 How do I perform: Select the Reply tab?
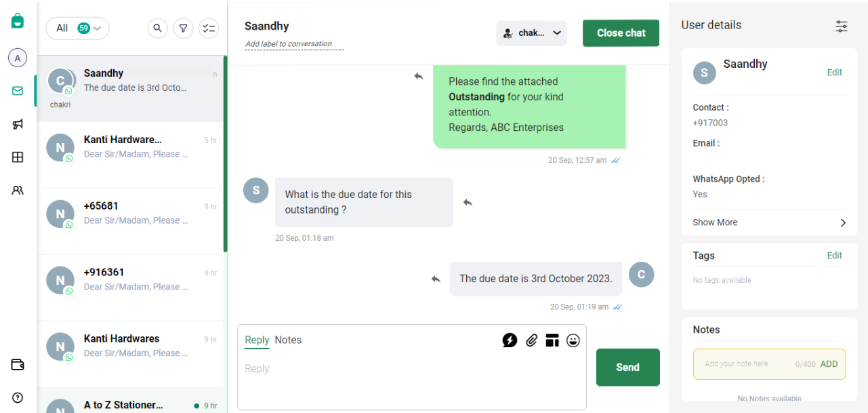pos(257,340)
